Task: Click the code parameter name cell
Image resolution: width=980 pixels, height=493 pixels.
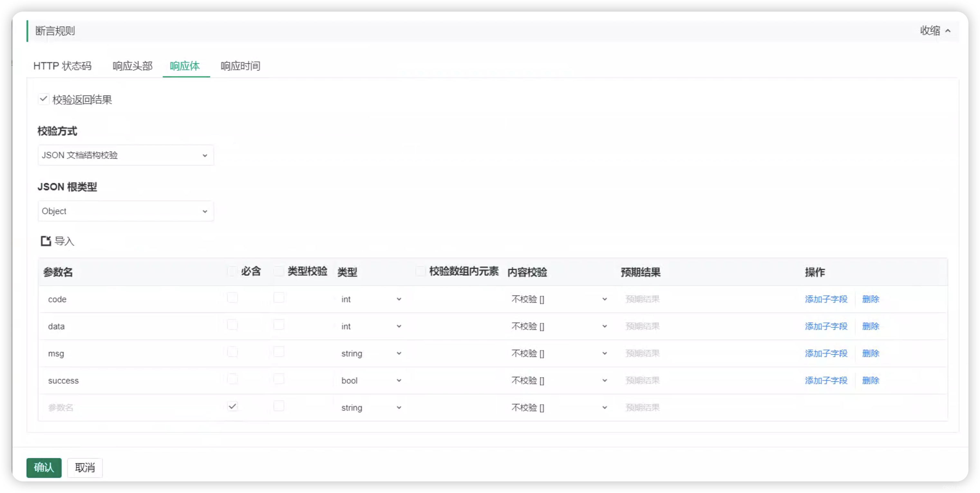Action: (x=131, y=299)
